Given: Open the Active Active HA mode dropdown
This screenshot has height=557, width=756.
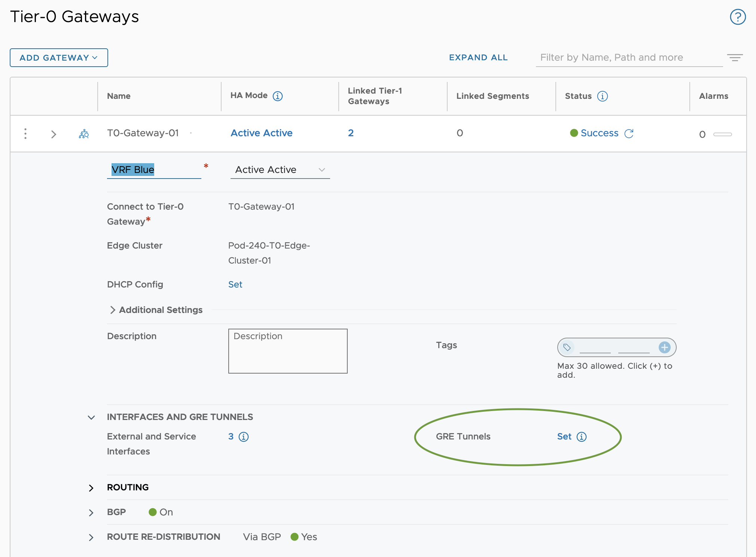Looking at the screenshot, I should [280, 170].
